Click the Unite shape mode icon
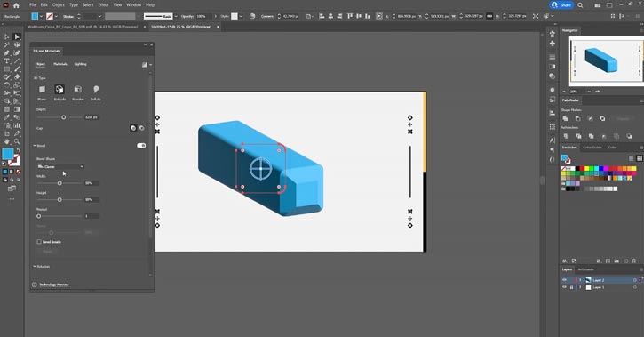This screenshot has height=337, width=644. tap(566, 118)
